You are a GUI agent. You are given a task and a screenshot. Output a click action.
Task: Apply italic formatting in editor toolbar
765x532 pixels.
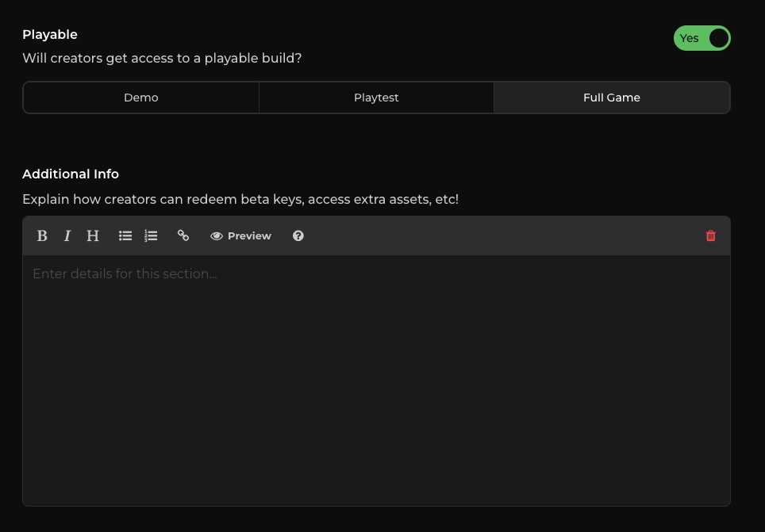coord(67,236)
